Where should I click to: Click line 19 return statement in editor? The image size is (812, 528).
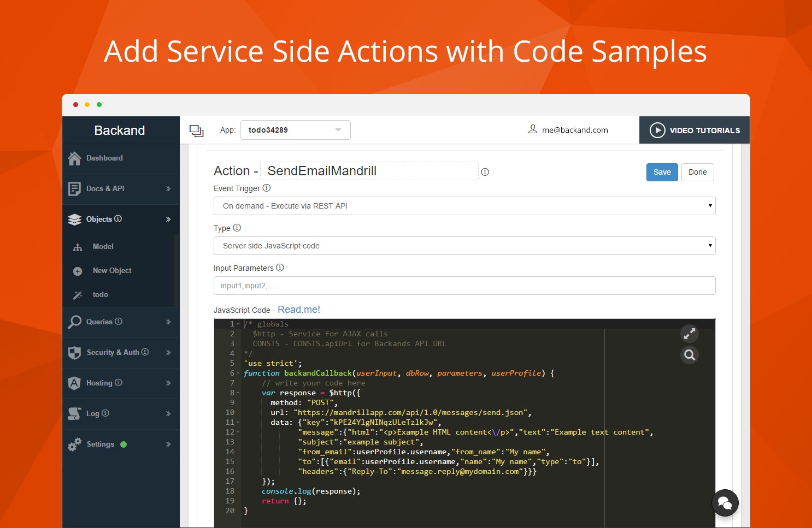pos(284,501)
